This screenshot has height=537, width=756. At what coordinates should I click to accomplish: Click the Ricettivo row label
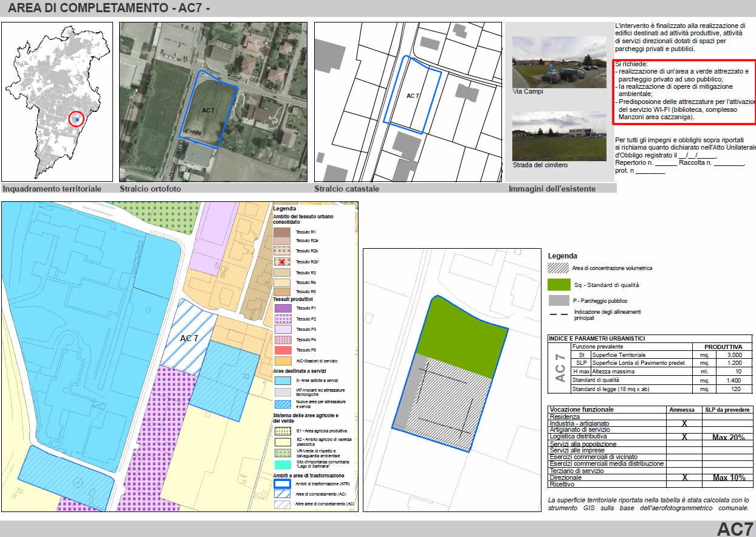[562, 485]
